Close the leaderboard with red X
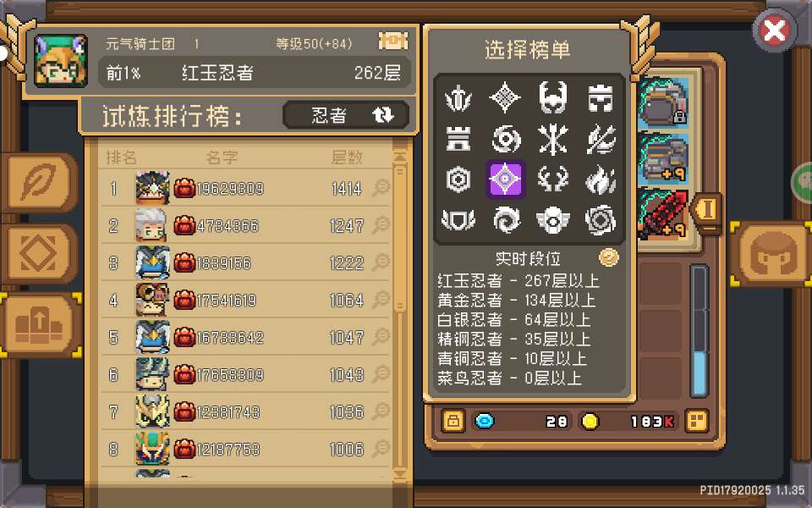 tap(774, 30)
